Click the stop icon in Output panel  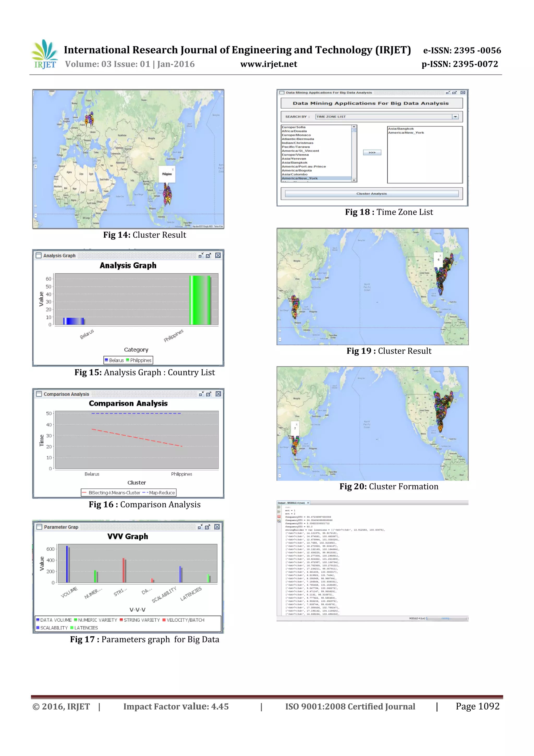pos(279,516)
